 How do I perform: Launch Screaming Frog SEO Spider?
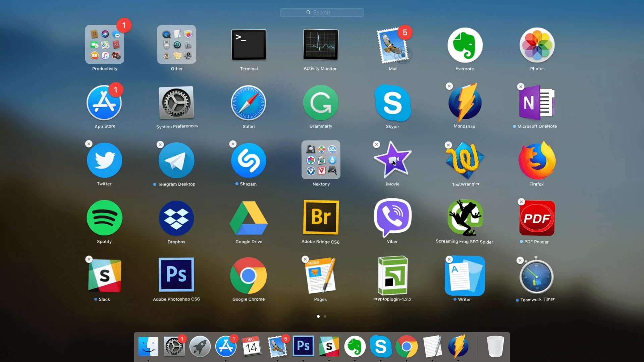pyautogui.click(x=465, y=218)
